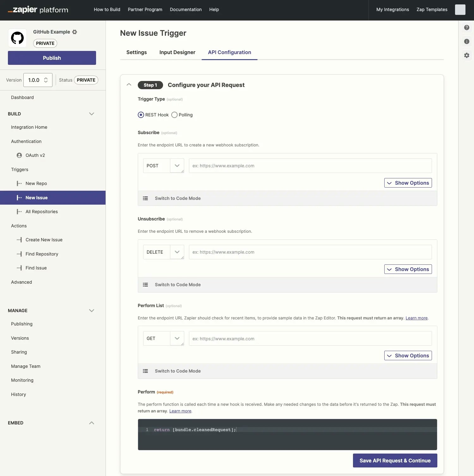
Task: Open the DELETE method dropdown
Action: 164,252
